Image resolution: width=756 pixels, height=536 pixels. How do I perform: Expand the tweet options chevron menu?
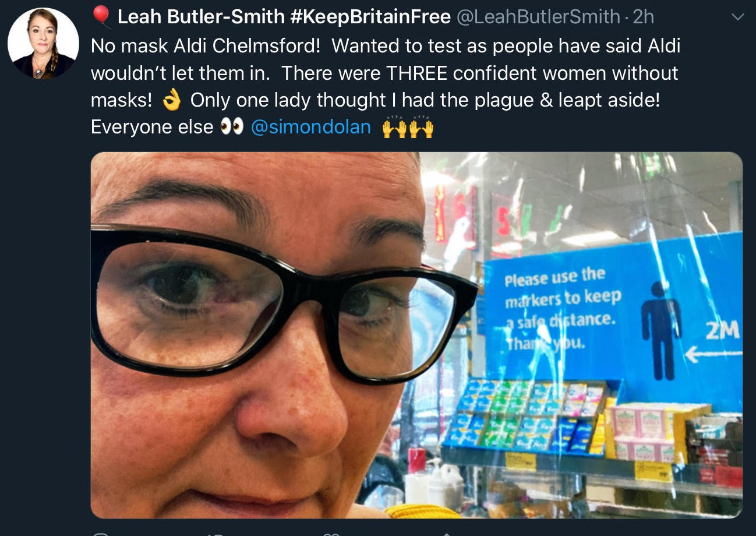coord(737,17)
